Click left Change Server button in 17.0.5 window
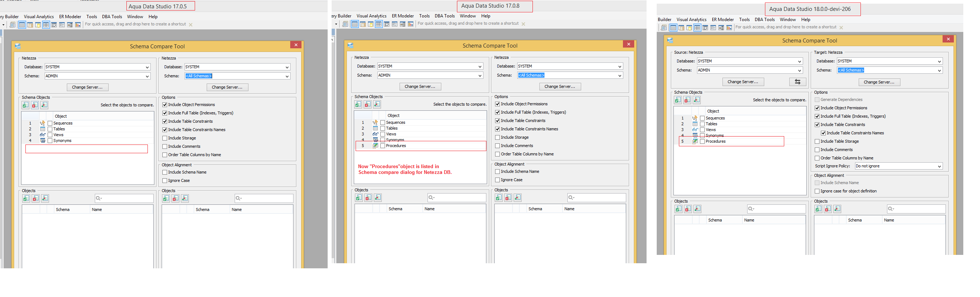The height and width of the screenshot is (297, 980). [x=88, y=87]
